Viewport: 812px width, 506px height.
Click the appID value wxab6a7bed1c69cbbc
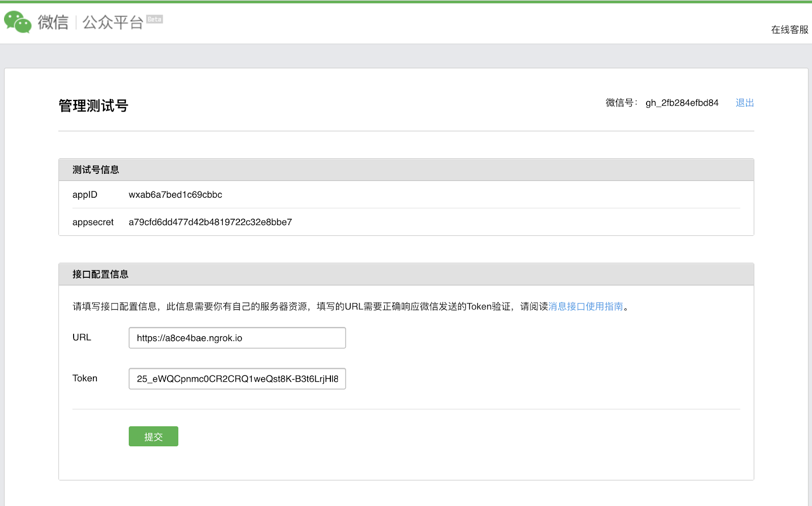pyautogui.click(x=175, y=195)
